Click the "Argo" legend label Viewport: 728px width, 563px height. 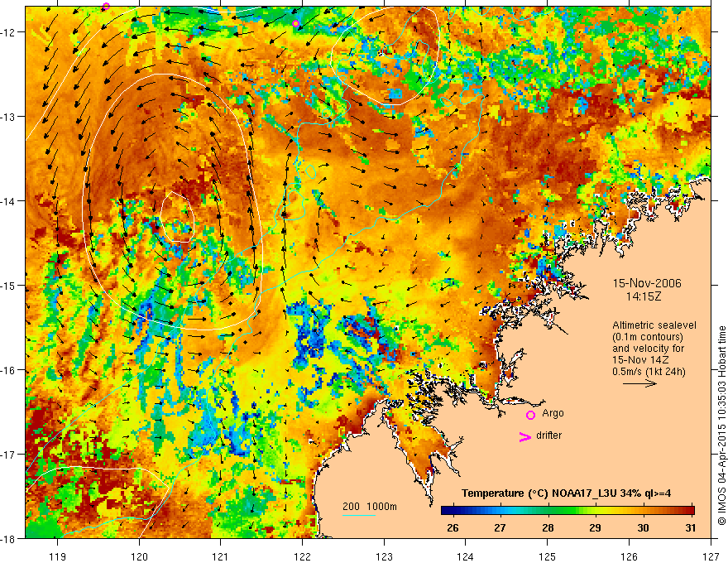click(x=553, y=413)
